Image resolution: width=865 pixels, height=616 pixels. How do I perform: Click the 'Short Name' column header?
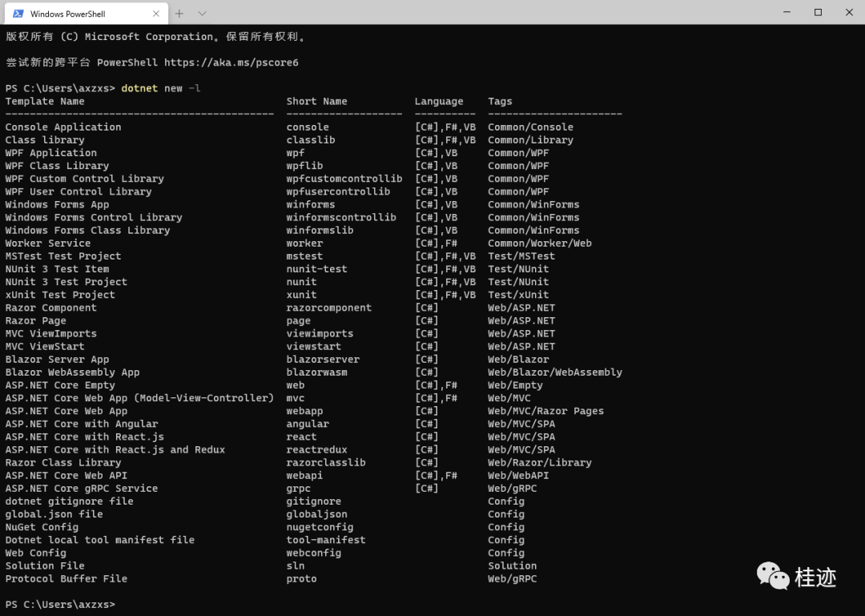tap(316, 101)
